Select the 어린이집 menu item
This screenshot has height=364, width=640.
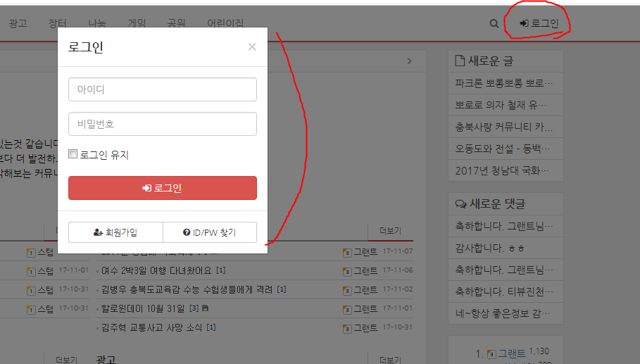225,23
